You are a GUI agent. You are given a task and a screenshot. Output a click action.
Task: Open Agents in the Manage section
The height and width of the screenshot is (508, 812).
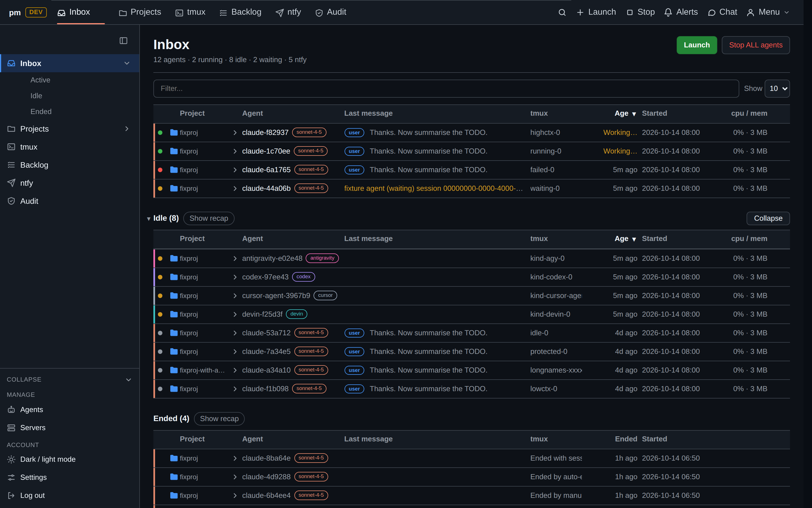click(70, 410)
